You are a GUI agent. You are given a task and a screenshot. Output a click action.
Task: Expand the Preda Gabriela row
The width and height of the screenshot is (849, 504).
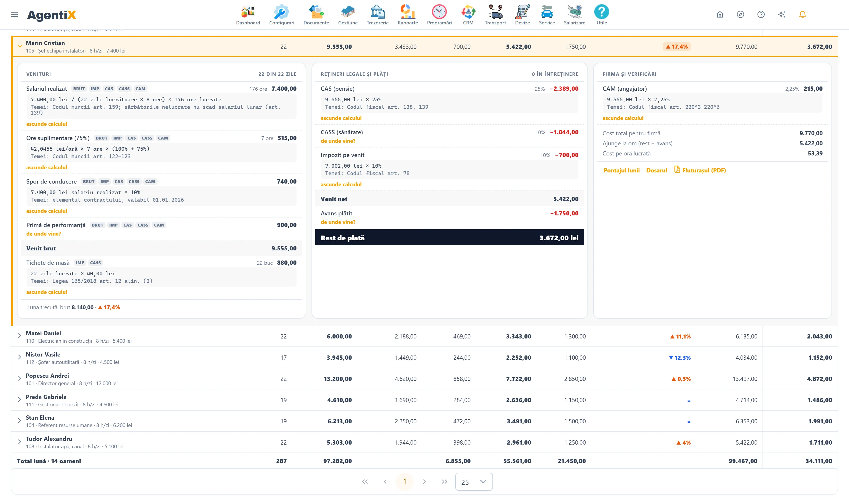pos(19,400)
